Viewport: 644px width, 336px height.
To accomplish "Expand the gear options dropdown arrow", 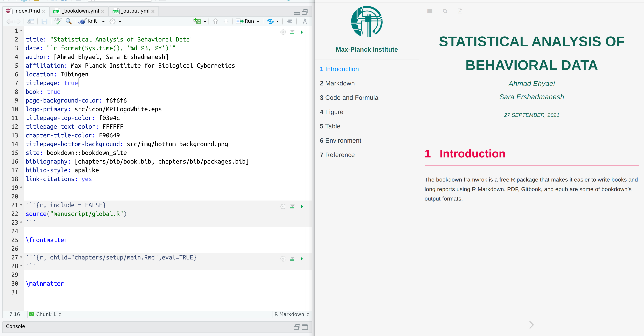I will (x=120, y=22).
